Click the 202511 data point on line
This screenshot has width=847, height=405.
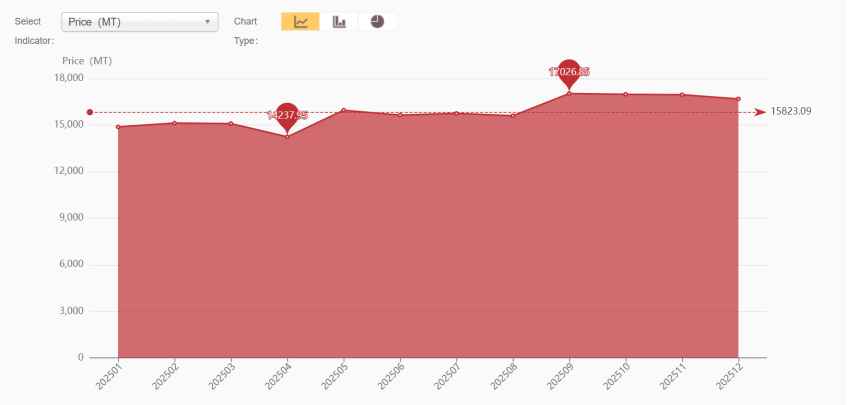point(682,94)
